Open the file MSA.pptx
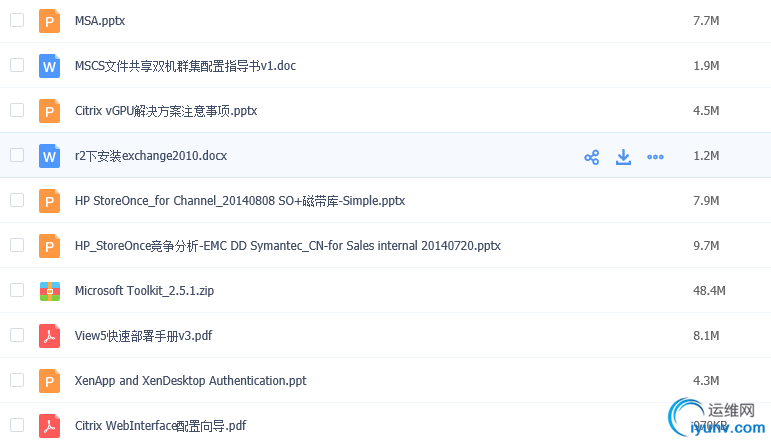 100,21
